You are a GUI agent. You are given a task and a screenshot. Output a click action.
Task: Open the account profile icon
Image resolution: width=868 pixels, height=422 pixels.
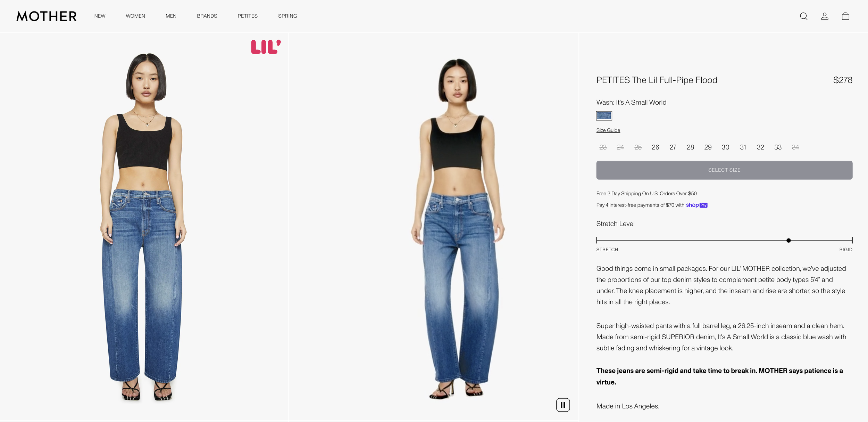tap(825, 16)
